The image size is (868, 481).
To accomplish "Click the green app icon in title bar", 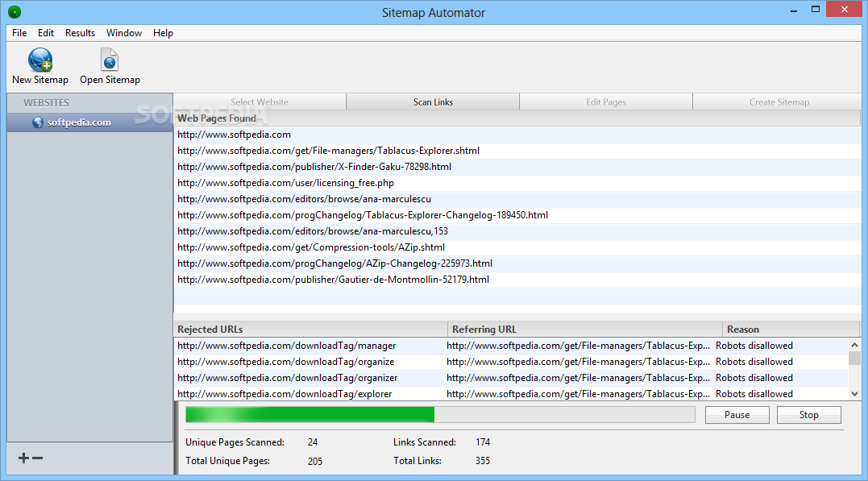I will click(x=15, y=11).
